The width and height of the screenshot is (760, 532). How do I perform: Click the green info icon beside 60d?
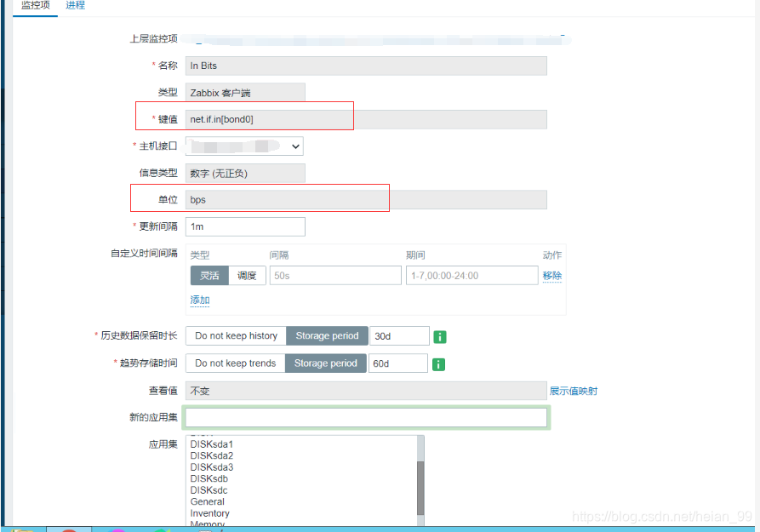438,364
